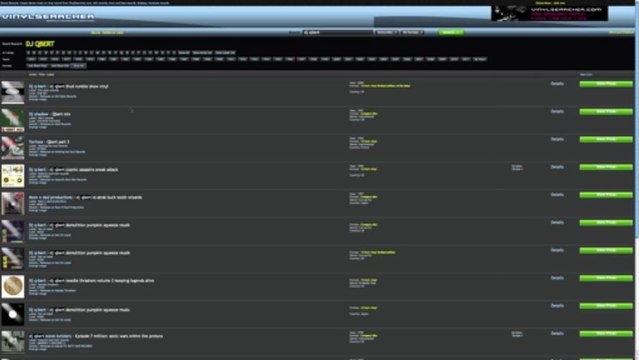The image size is (639, 360).
Task: Open Details for dj shadow Qbert mix row
Action: (557, 111)
